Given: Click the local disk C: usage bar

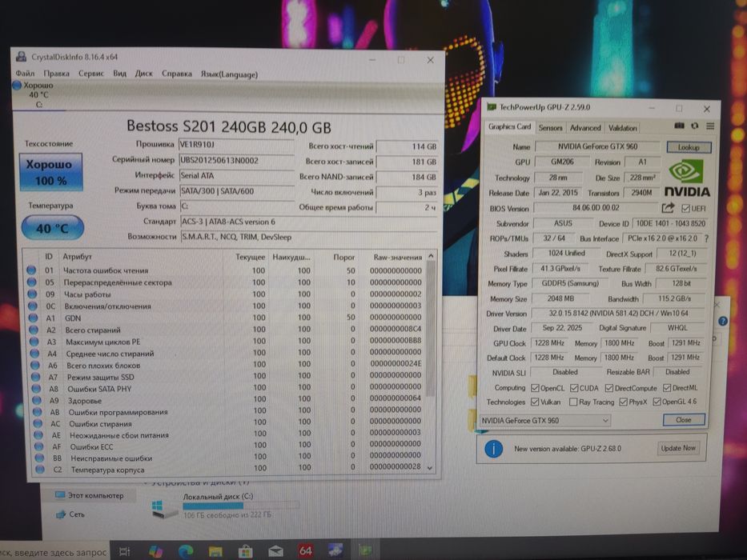Looking at the screenshot, I should [x=241, y=506].
